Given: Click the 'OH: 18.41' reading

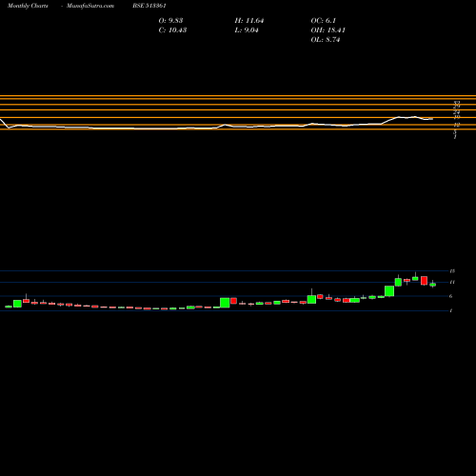Looking at the screenshot, I should [327, 30].
